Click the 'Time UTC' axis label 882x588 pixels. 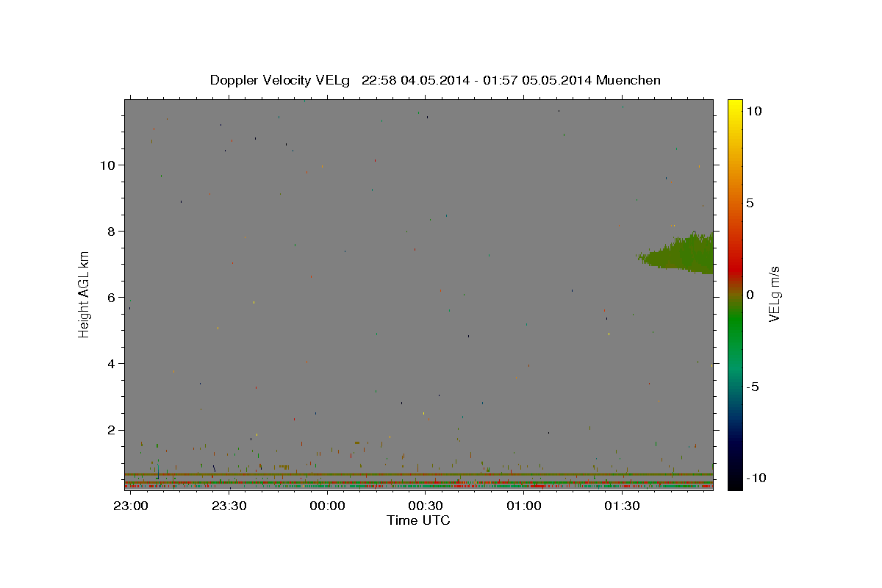tap(418, 520)
